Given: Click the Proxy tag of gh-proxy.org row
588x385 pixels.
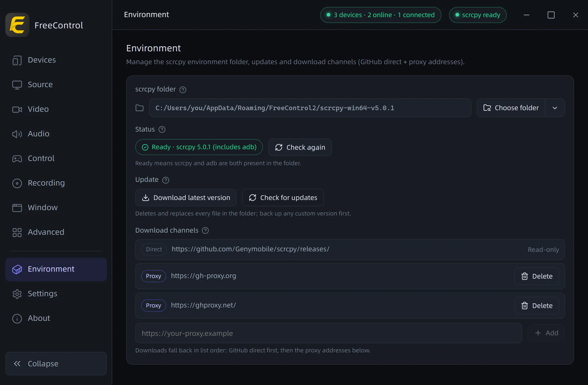Looking at the screenshot, I should (x=153, y=276).
